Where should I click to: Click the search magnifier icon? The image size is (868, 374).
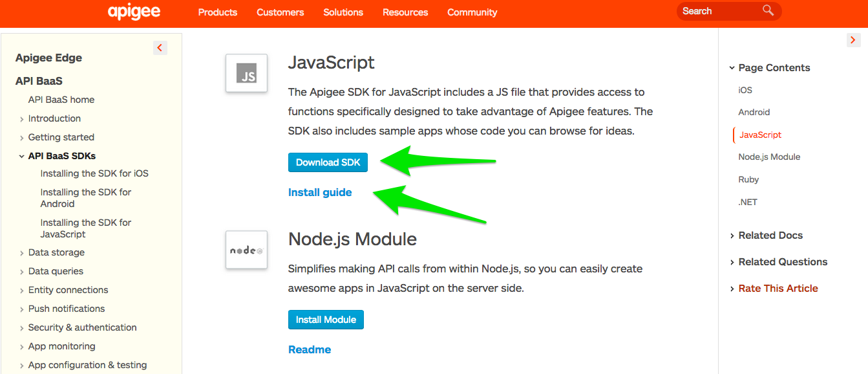(x=768, y=10)
